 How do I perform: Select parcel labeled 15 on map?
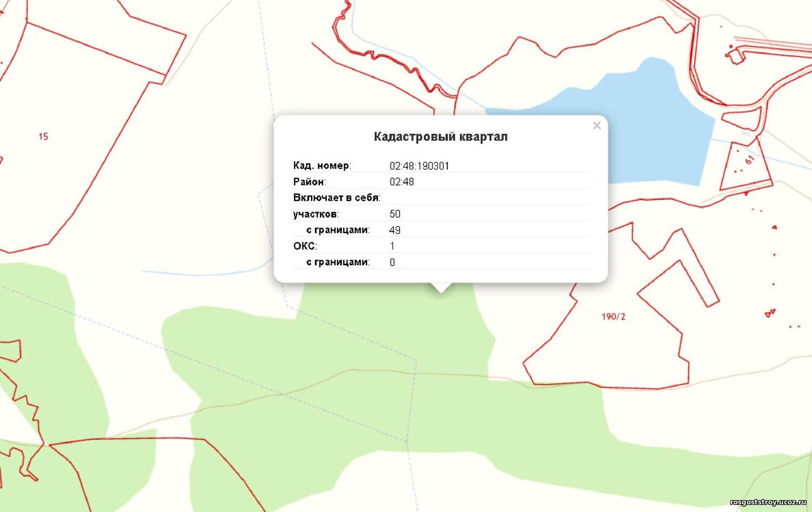[x=43, y=136]
